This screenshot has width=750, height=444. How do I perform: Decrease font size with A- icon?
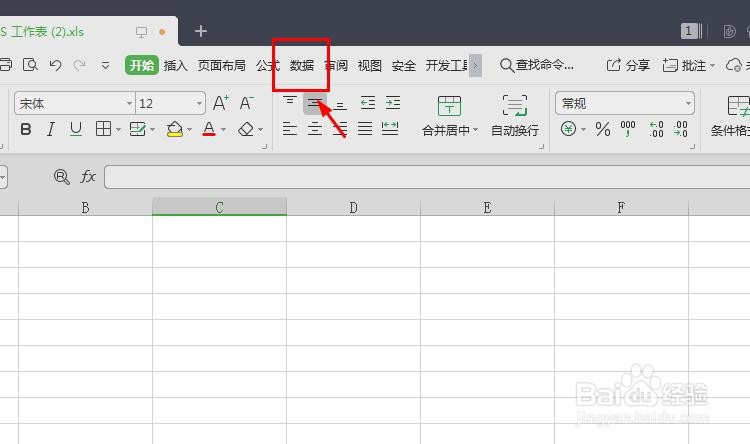(246, 103)
